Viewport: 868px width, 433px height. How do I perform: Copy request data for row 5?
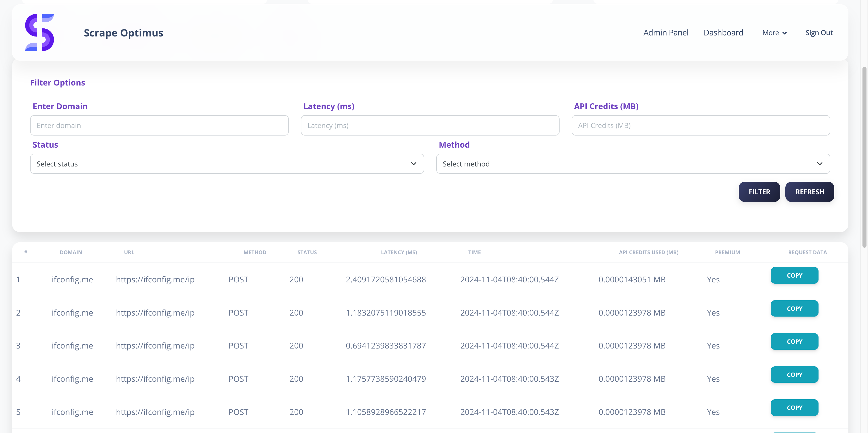click(794, 408)
